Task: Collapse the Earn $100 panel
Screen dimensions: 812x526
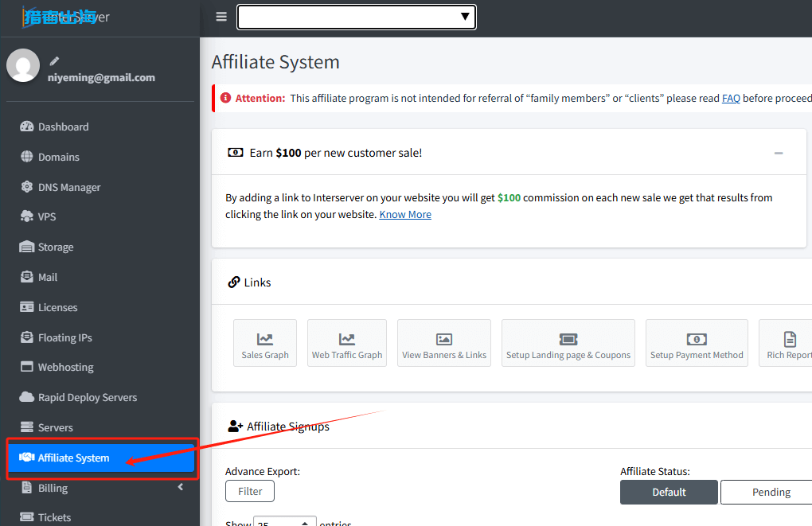Action: (779, 153)
